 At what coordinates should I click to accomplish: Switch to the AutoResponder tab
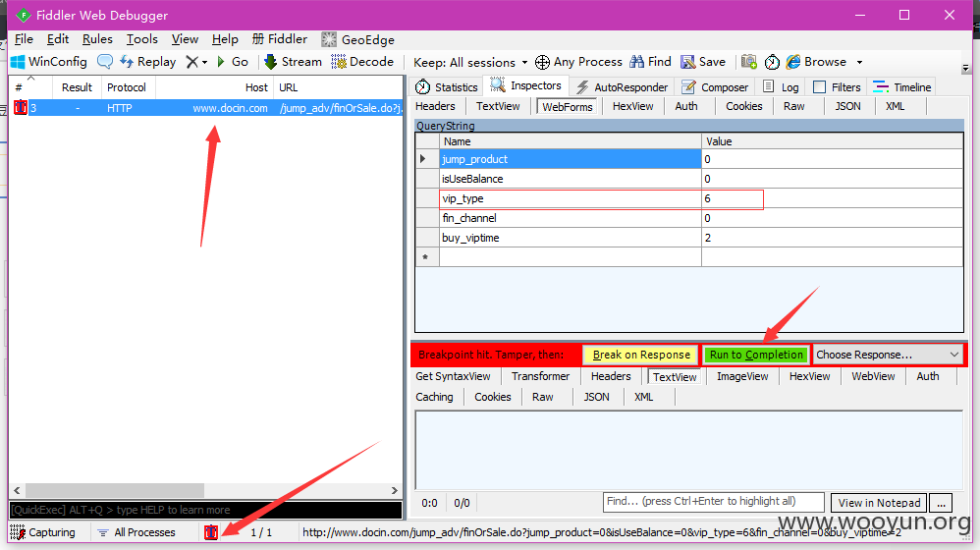pyautogui.click(x=623, y=87)
